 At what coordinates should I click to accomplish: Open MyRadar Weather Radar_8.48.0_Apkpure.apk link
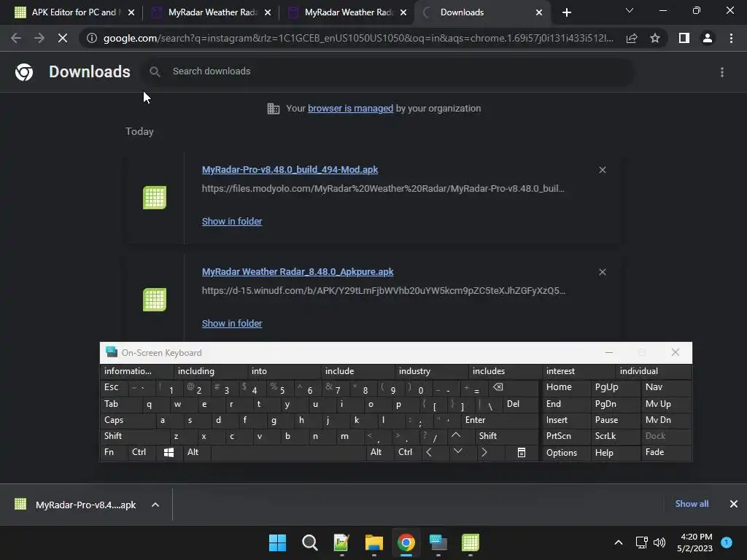298,272
